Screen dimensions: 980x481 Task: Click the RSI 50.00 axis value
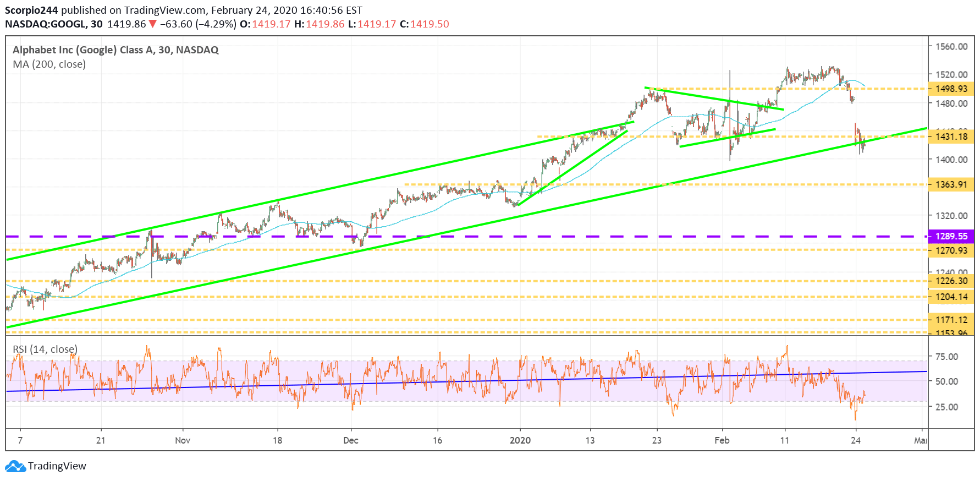(947, 381)
